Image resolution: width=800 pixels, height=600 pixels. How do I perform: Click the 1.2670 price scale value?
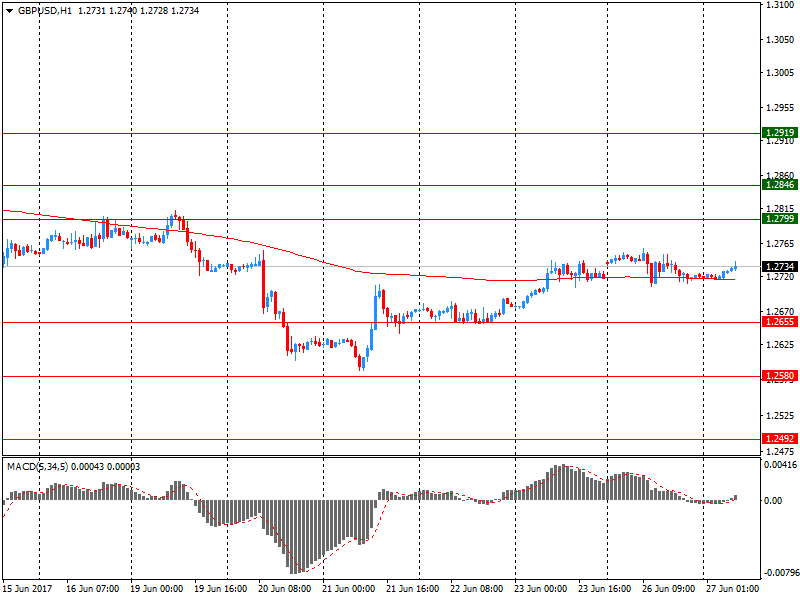780,311
